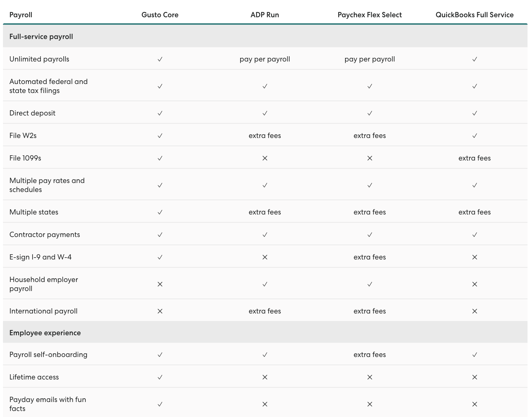Select the ADP Run column header
Image resolution: width=532 pixels, height=417 pixels.
(x=265, y=15)
